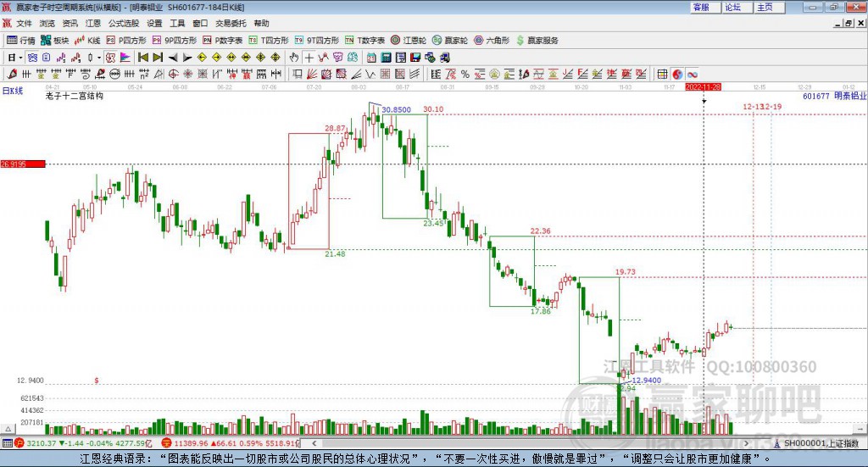Jump to last bar icon
The image size is (868, 467).
click(x=158, y=58)
